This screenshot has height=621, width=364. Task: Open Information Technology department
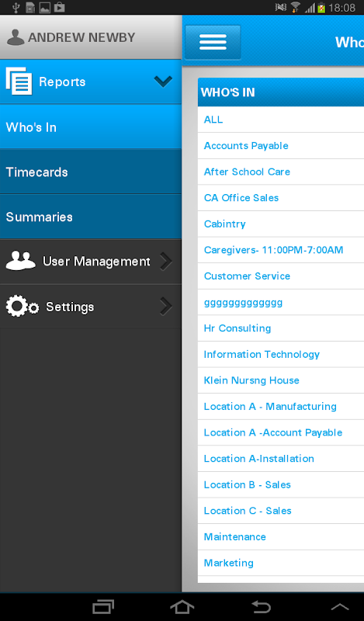pyautogui.click(x=281, y=354)
